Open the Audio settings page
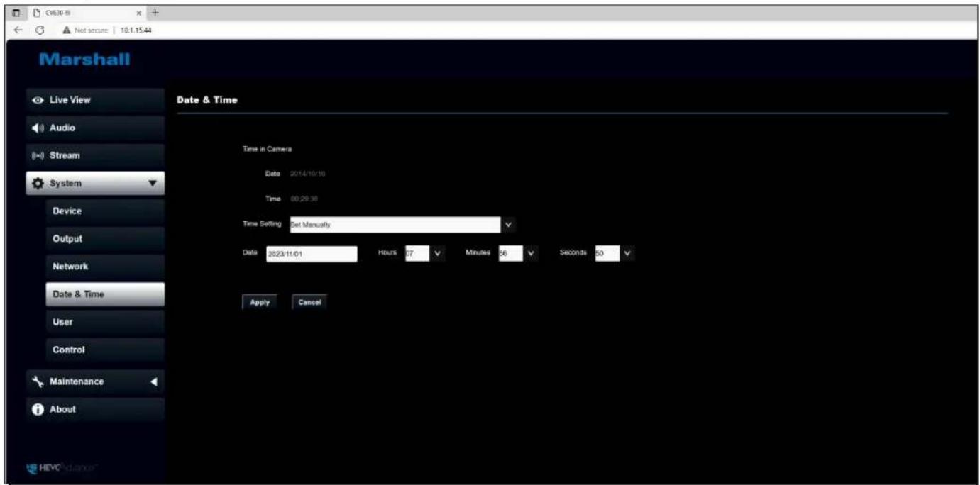 click(x=95, y=128)
